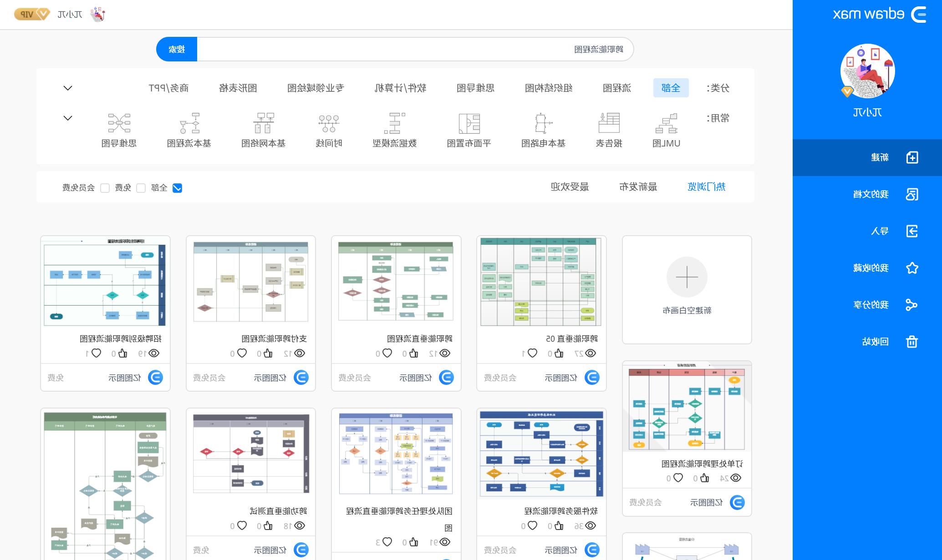Click eye icon on 招聘级别跨职能流程图 card
The width and height of the screenshot is (942, 560).
[x=154, y=353]
